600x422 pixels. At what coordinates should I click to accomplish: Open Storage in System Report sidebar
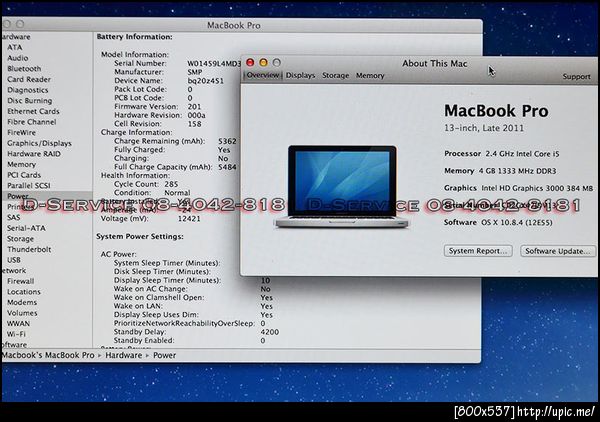click(x=20, y=239)
